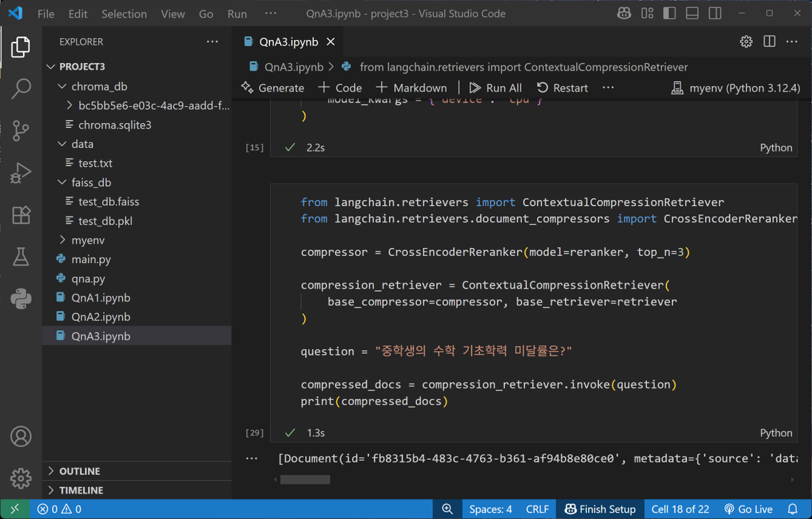The image size is (812, 519).
Task: Click Go Live in status bar
Action: [x=748, y=509]
